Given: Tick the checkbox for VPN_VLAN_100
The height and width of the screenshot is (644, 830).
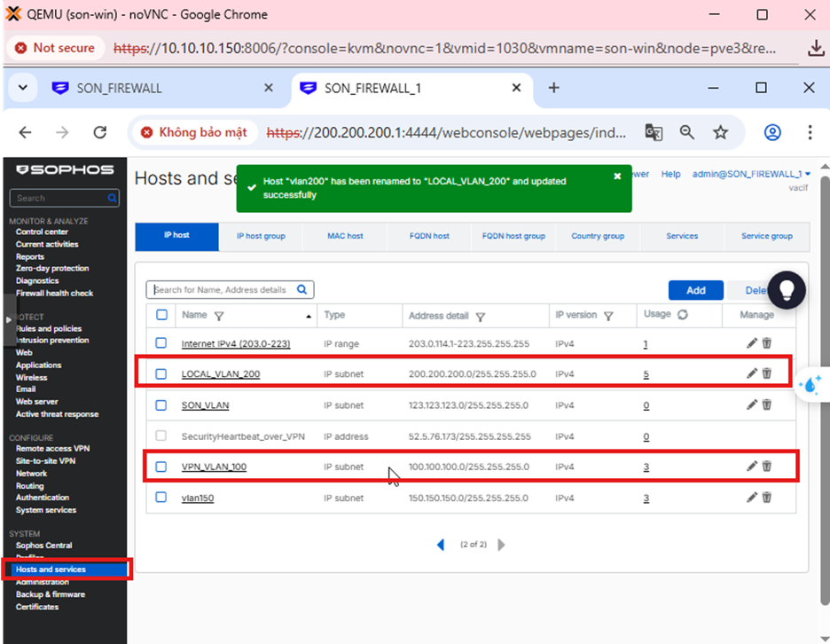Looking at the screenshot, I should pos(161,467).
